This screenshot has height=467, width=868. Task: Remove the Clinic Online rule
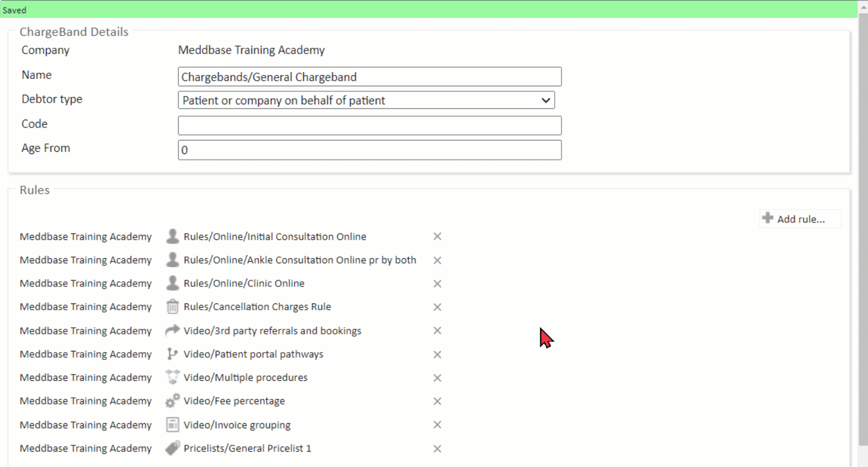click(437, 284)
